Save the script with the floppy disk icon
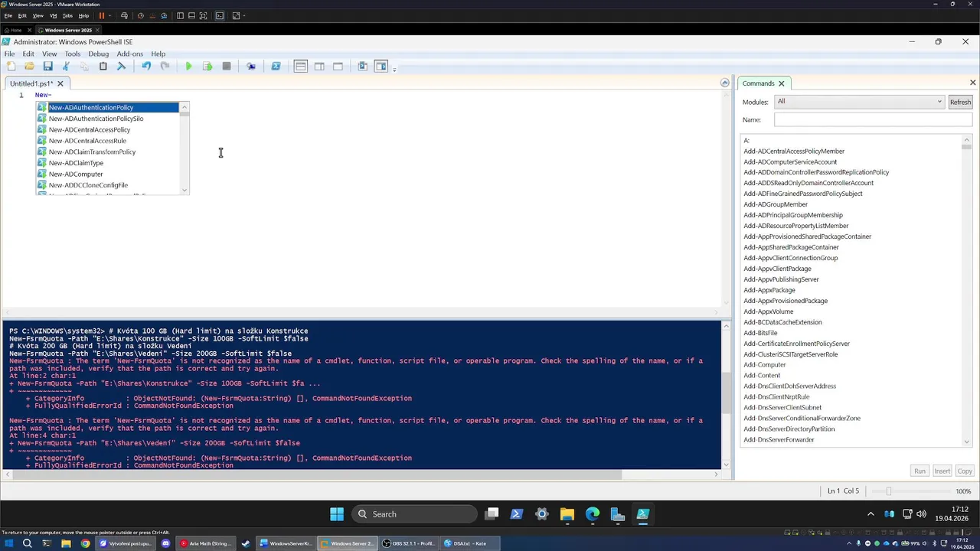Image resolution: width=980 pixels, height=551 pixels. tap(47, 67)
